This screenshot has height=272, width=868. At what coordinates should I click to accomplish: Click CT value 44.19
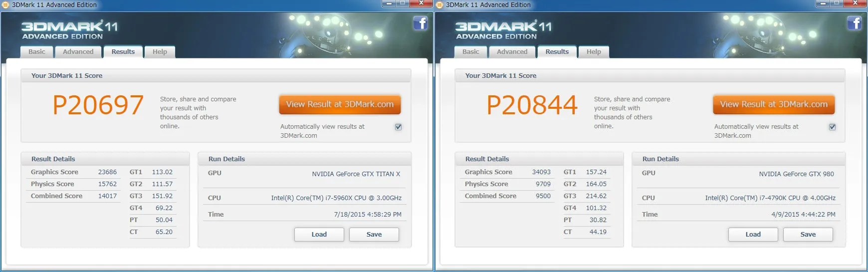pyautogui.click(x=598, y=232)
